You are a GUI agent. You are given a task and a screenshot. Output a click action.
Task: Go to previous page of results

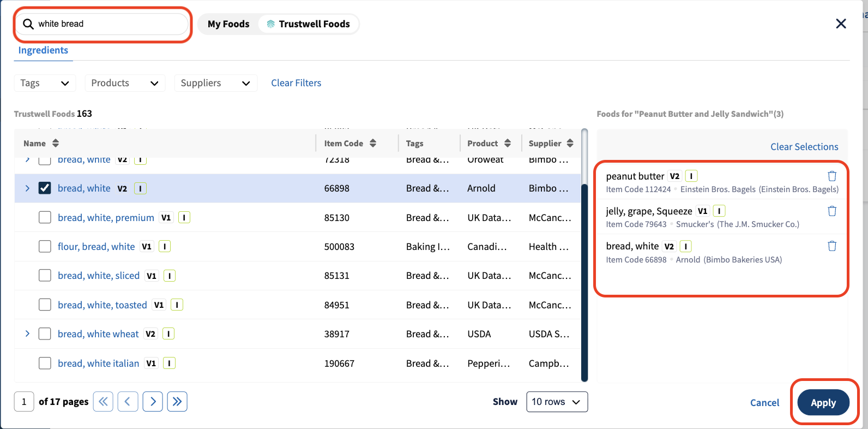128,402
